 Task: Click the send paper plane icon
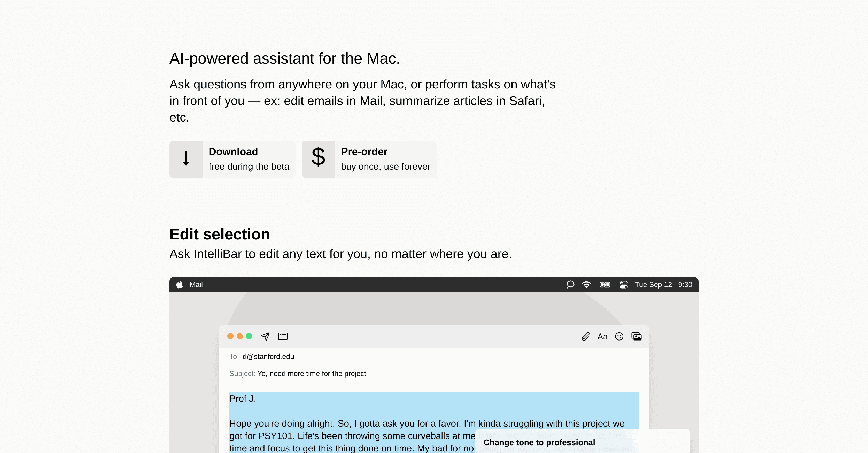tap(265, 336)
